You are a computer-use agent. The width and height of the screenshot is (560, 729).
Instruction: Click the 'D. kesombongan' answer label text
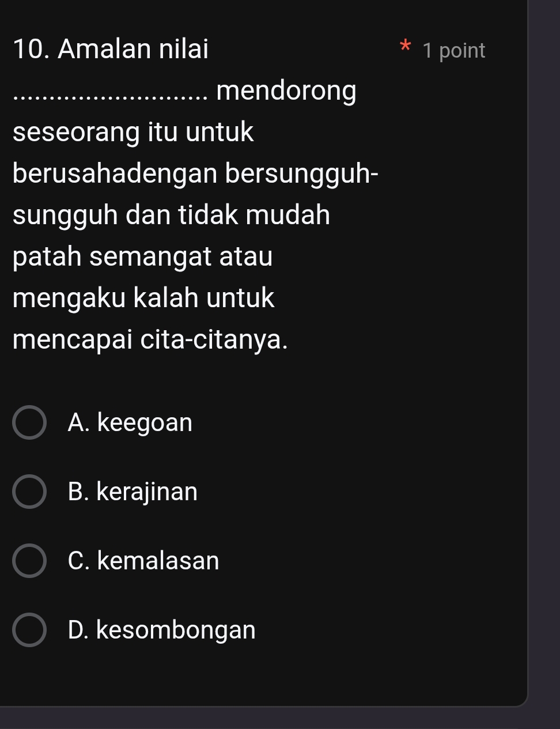161,630
